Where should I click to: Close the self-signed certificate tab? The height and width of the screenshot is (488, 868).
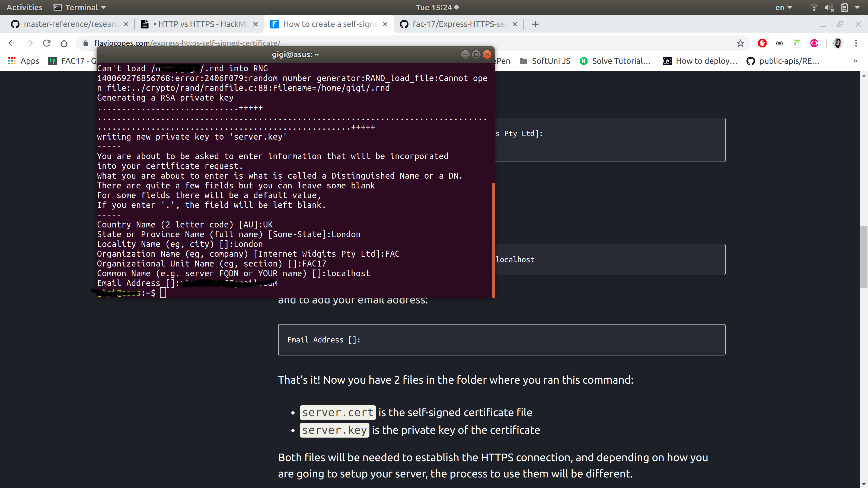385,24
